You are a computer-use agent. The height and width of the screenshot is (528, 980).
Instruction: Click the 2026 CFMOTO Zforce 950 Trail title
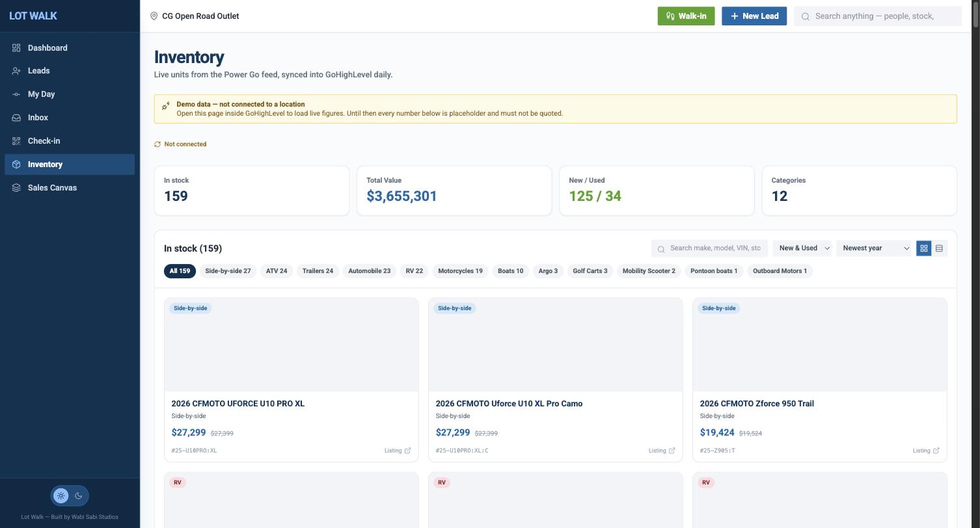[x=757, y=404]
